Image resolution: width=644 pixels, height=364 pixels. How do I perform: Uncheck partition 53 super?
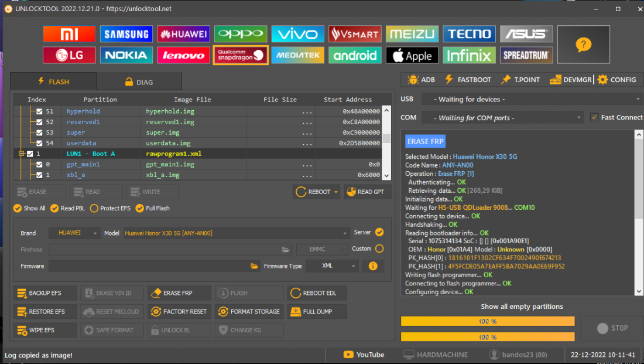point(39,133)
